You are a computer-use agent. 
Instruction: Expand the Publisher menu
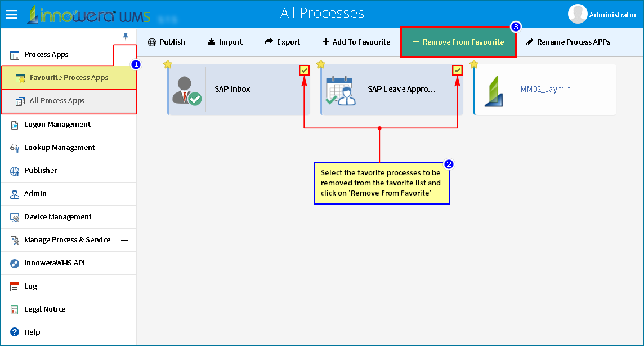tap(124, 171)
